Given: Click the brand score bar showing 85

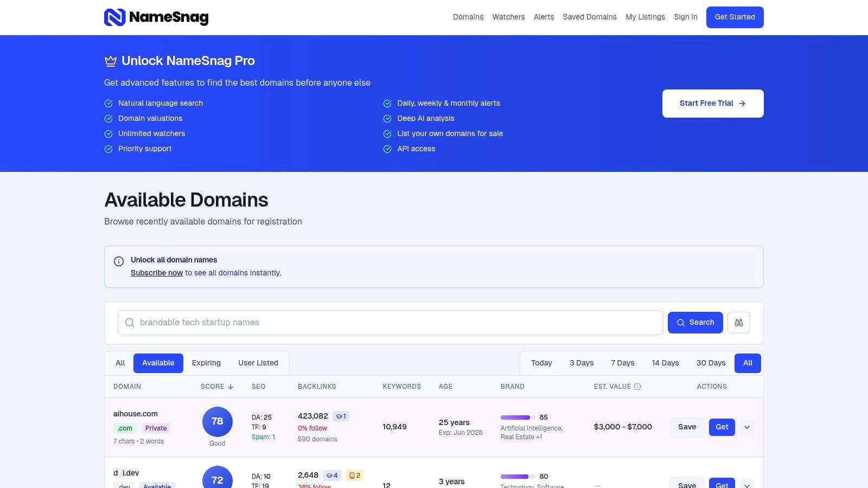Looking at the screenshot, I should tap(518, 418).
